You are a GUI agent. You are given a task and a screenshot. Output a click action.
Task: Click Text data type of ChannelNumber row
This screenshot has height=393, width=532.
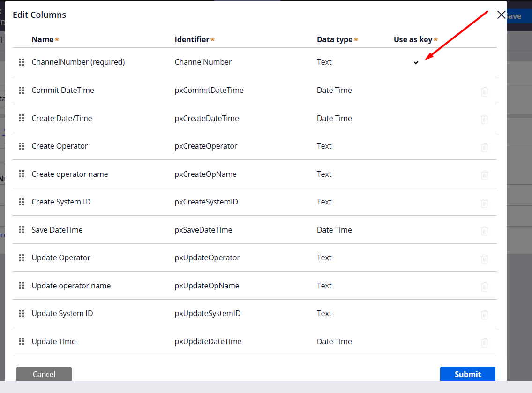click(324, 62)
